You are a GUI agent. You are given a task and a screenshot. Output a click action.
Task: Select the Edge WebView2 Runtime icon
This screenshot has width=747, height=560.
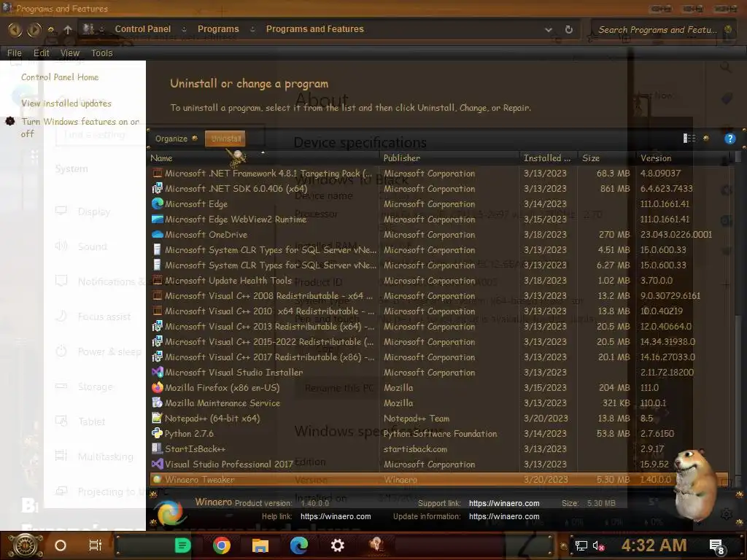pos(158,219)
